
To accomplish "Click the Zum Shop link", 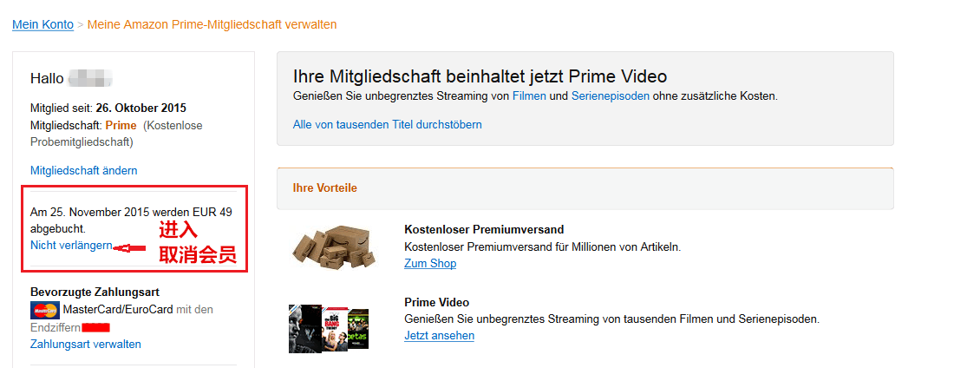I will pos(430,264).
